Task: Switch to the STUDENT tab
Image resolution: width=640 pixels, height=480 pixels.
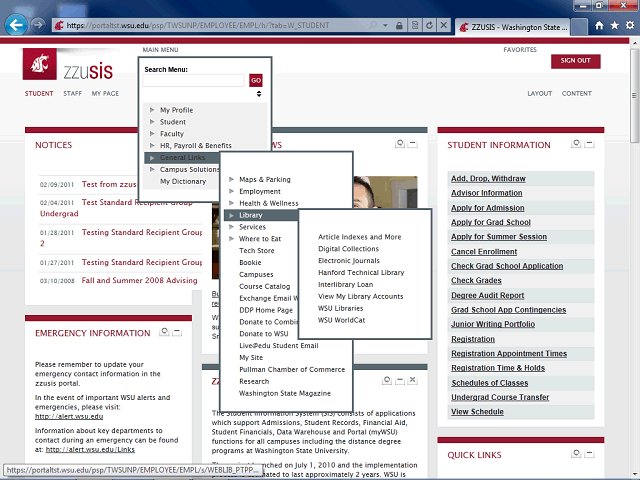Action: tap(39, 93)
